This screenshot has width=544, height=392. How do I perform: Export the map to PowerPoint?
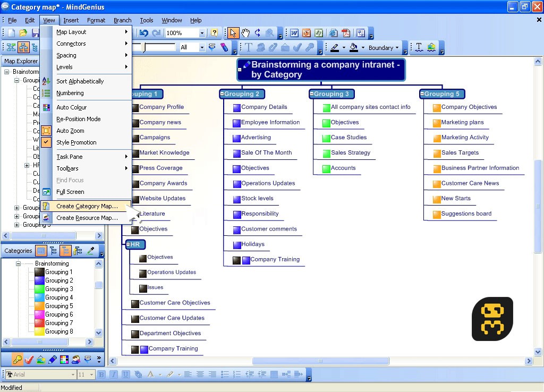point(306,33)
